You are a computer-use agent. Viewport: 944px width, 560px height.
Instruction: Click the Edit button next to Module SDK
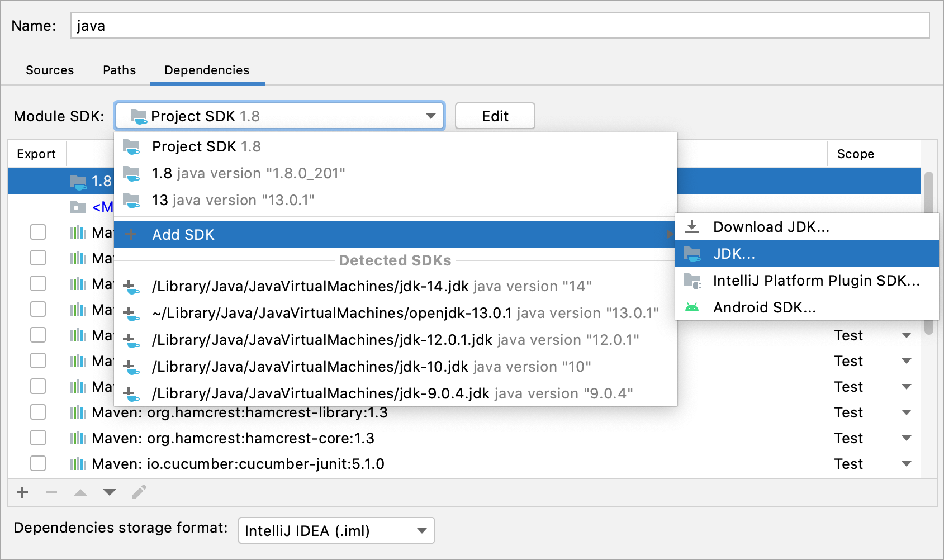click(494, 116)
